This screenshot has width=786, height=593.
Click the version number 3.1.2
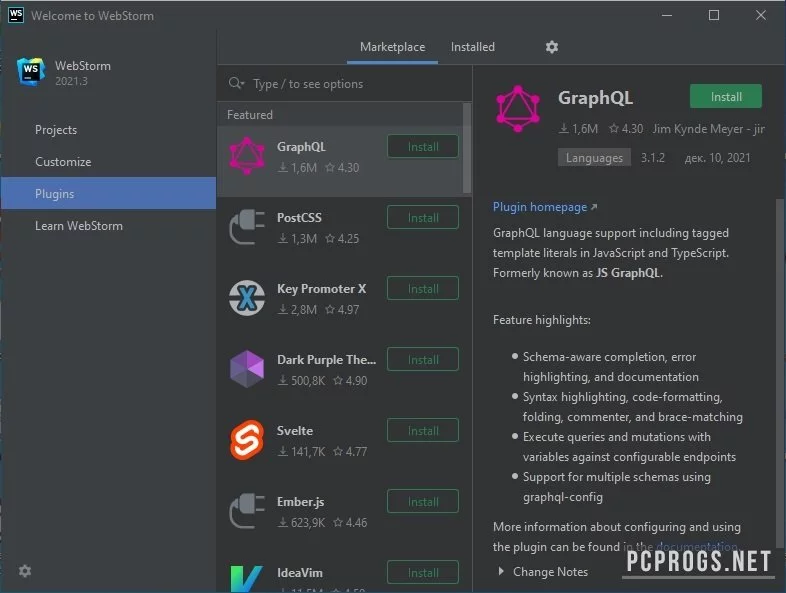point(653,158)
